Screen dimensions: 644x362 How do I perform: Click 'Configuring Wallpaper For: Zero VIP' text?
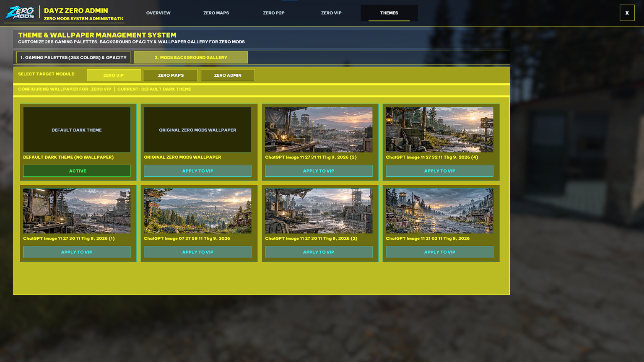(x=65, y=89)
